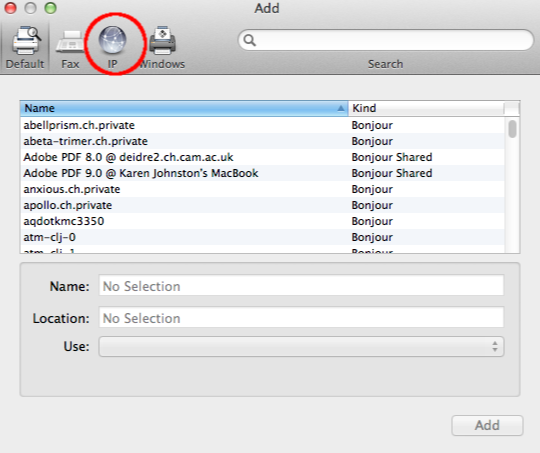
Task: Pick the aqdotkmc3350 printer entry
Action: (262, 221)
